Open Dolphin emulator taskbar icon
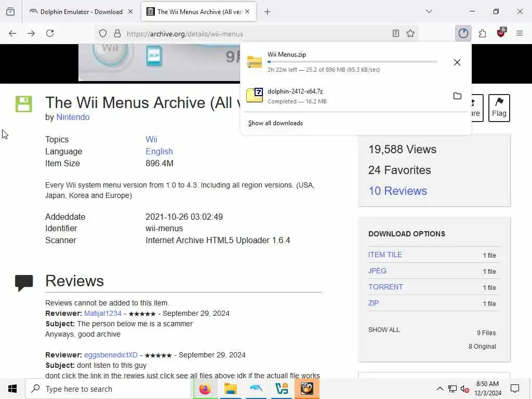The height and width of the screenshot is (399, 532). click(x=256, y=389)
